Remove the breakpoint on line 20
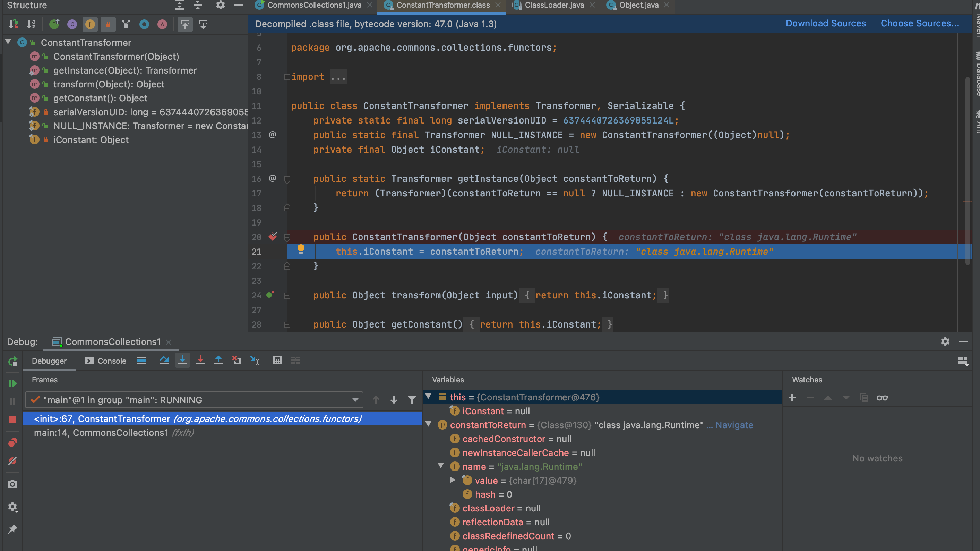 (x=273, y=237)
